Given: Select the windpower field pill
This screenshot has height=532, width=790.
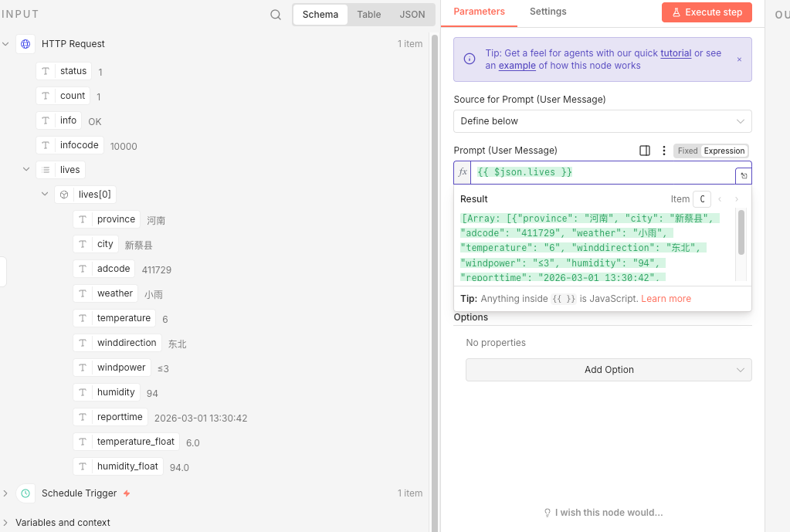Looking at the screenshot, I should point(112,368).
